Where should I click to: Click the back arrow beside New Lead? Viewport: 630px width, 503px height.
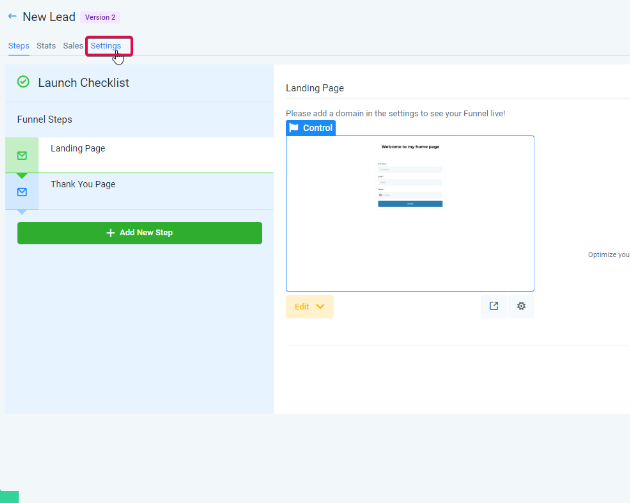coord(12,17)
